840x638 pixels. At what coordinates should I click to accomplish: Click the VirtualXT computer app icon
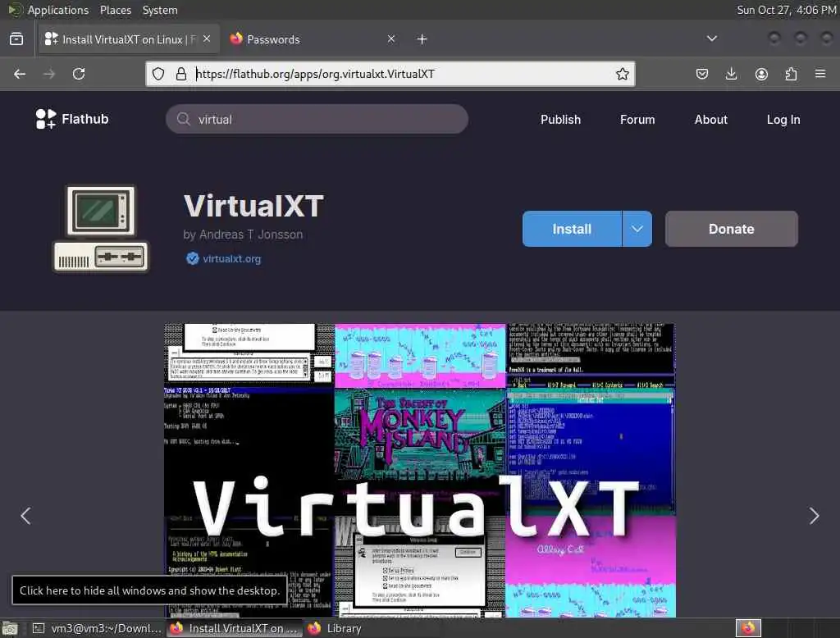click(101, 230)
